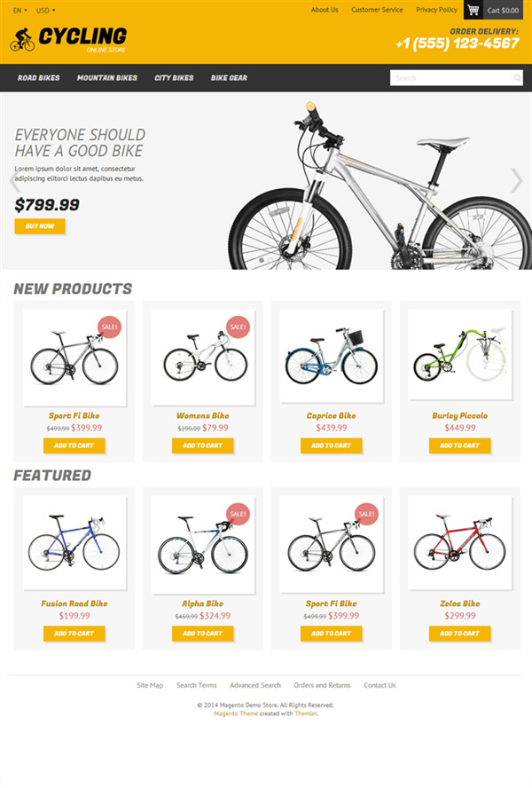Open the Customer Service link
This screenshot has height=788, width=532.
(x=377, y=10)
